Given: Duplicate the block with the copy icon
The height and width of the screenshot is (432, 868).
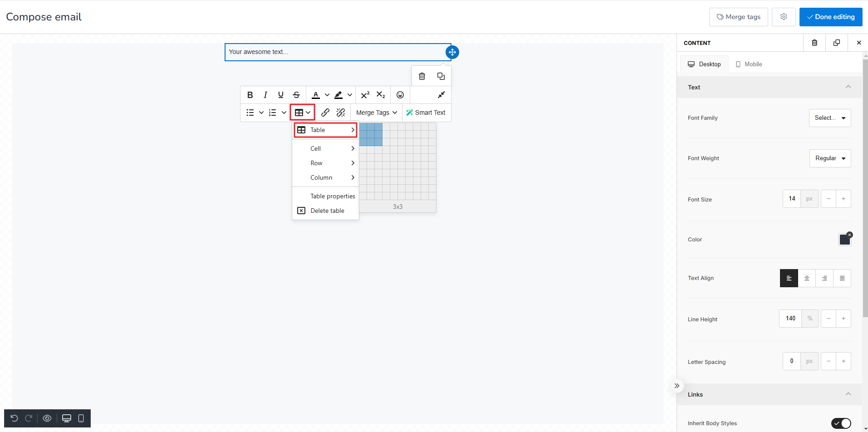Looking at the screenshot, I should [x=441, y=76].
